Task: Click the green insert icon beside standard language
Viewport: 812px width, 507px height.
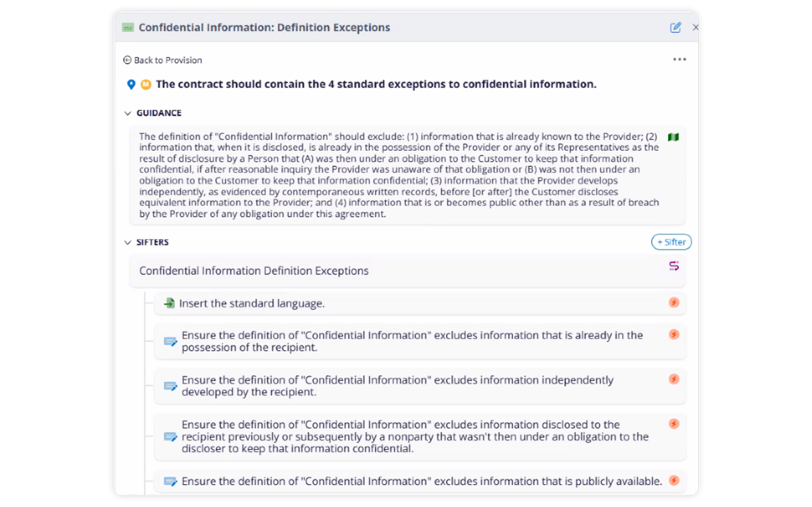Action: 169,303
